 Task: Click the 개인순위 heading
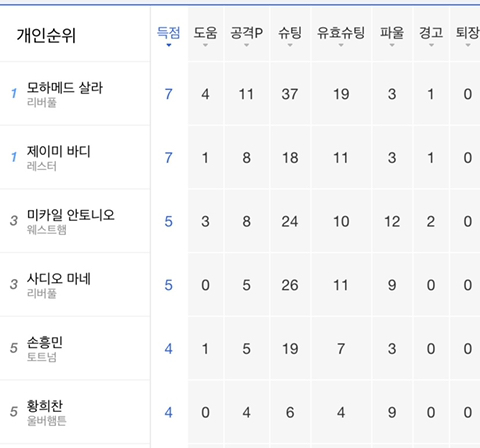(46, 35)
